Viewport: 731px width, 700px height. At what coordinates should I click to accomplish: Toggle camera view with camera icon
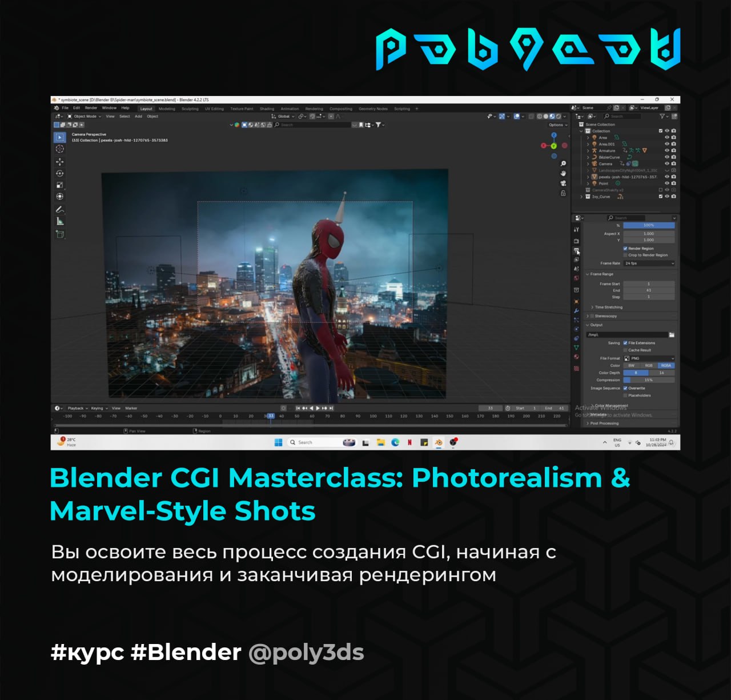tap(563, 183)
